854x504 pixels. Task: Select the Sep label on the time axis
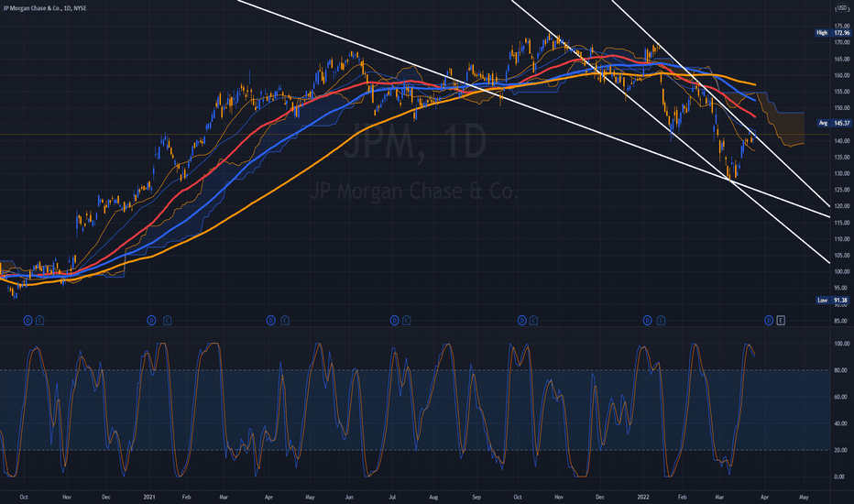476,497
